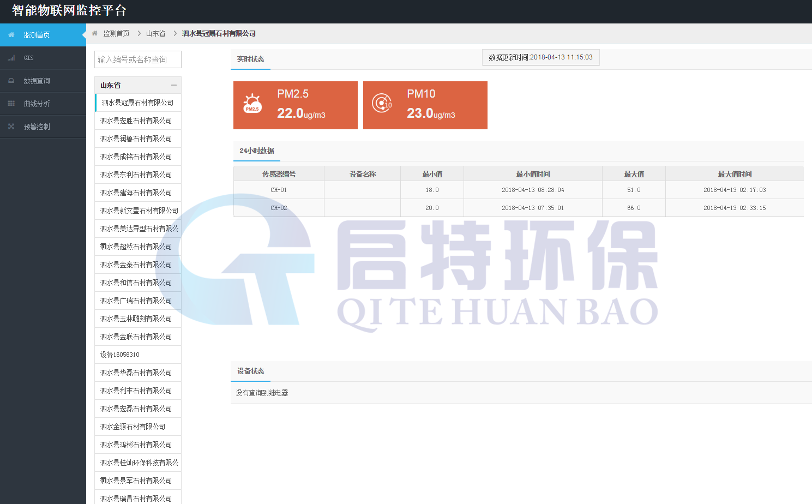
Task: Click the 预警控制 sidebar icon
Action: (11, 127)
